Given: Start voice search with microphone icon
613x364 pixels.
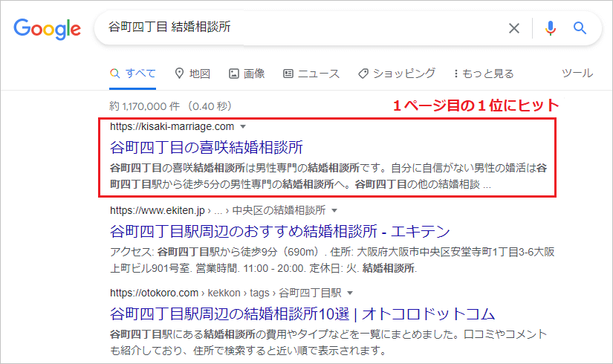Looking at the screenshot, I should coord(550,28).
